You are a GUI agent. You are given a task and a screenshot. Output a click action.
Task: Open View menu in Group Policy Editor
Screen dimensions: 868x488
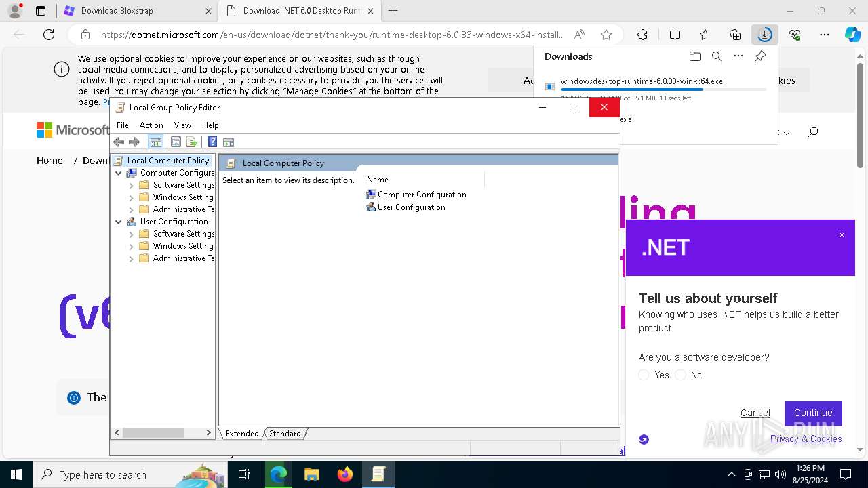click(182, 125)
